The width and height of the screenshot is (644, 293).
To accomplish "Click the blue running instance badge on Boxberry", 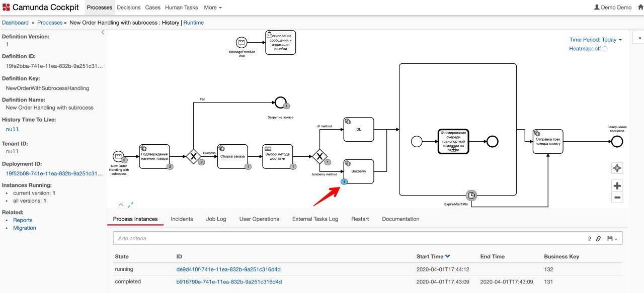I will pos(344,181).
